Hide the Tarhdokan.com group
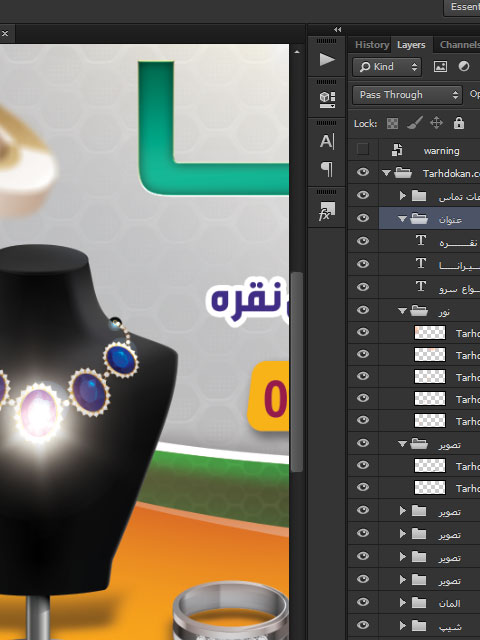 coord(363,172)
